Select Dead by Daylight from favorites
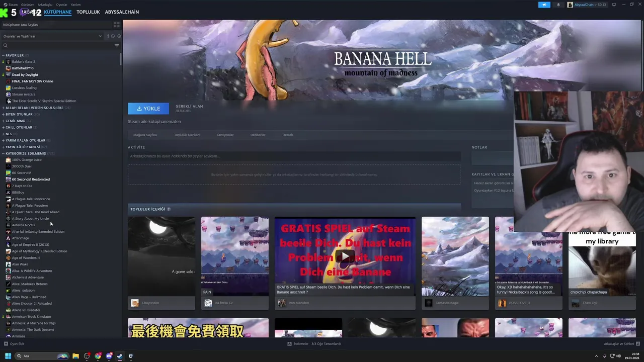Image resolution: width=644 pixels, height=362 pixels. [x=25, y=75]
